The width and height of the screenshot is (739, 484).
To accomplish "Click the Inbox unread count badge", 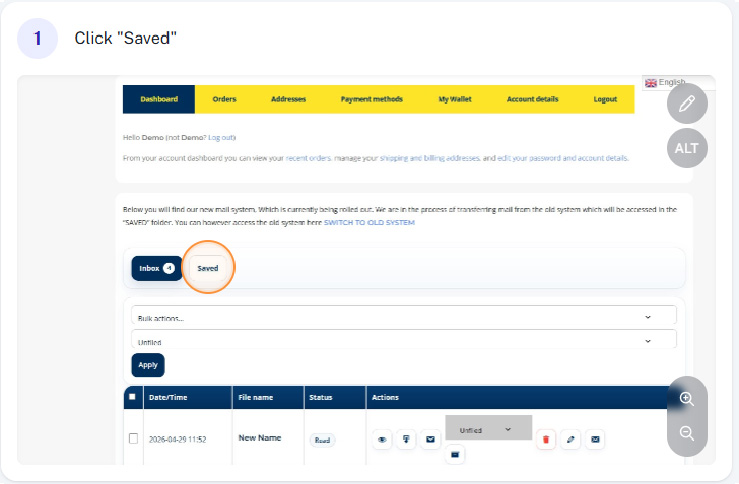I will coord(169,268).
